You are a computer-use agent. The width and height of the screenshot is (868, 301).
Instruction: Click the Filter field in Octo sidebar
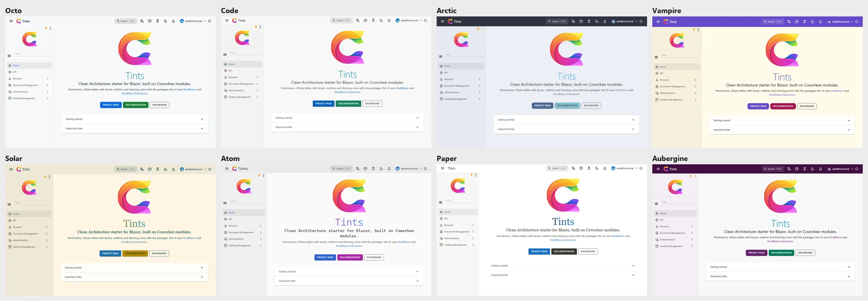pyautogui.click(x=33, y=54)
